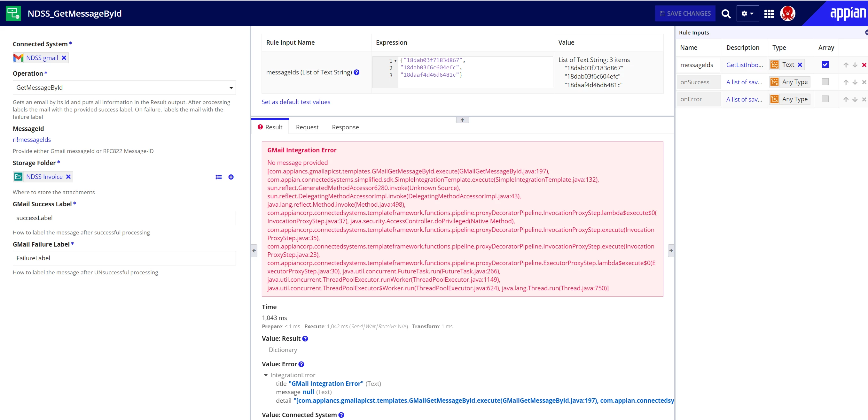Screen dimensions: 868x420
Task: Delete the onSuccess rule input
Action: [864, 82]
